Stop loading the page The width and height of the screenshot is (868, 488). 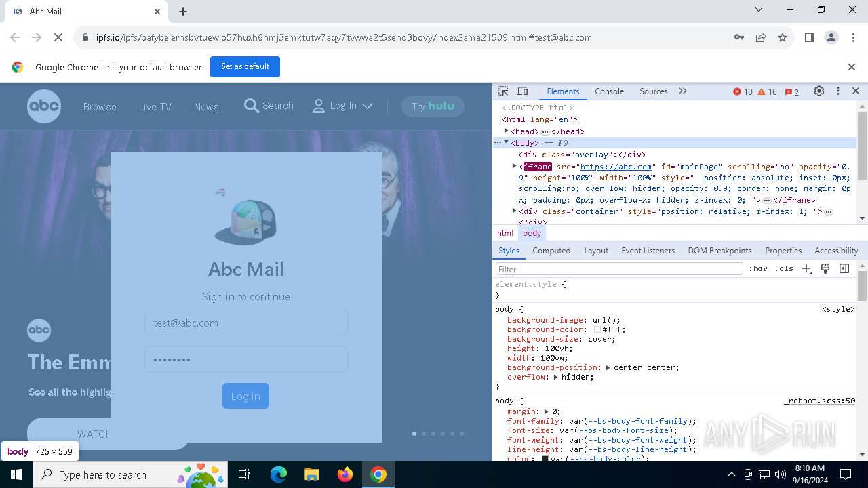(58, 37)
